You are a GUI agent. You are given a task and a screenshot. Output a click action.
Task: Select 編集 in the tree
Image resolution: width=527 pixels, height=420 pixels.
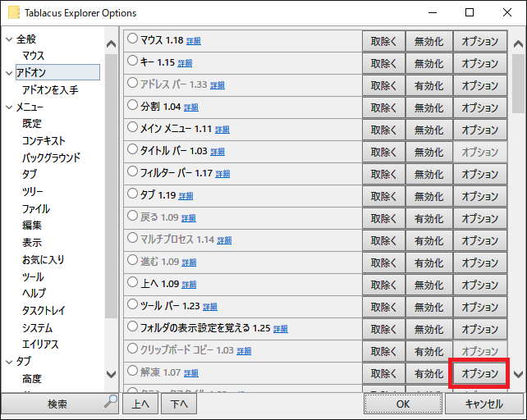click(x=32, y=225)
